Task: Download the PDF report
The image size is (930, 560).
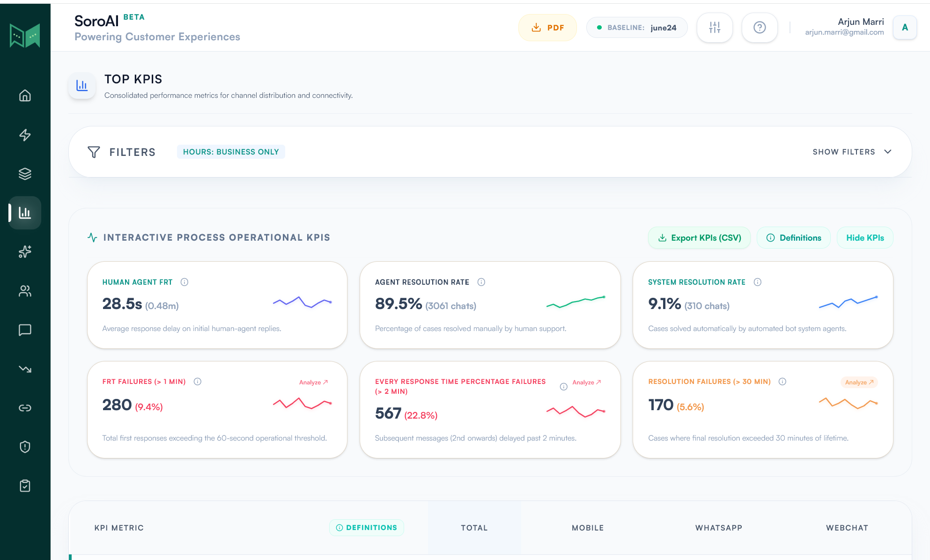Action: [547, 28]
